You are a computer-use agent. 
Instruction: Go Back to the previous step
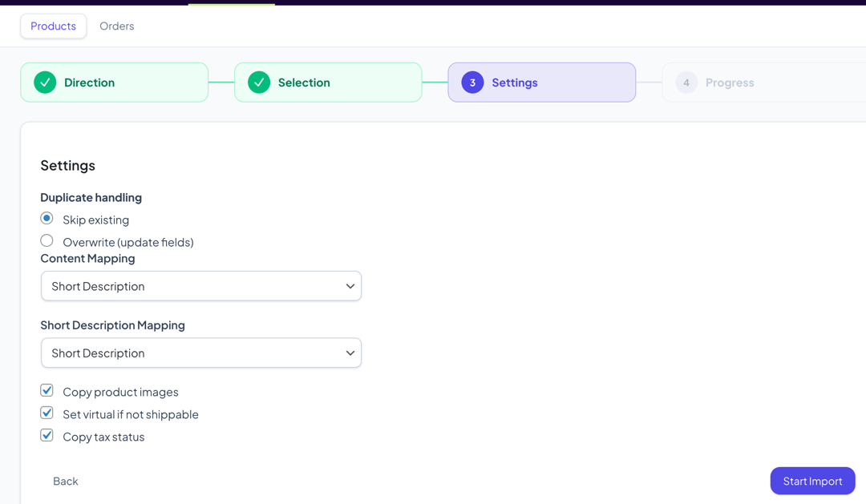[x=65, y=481]
